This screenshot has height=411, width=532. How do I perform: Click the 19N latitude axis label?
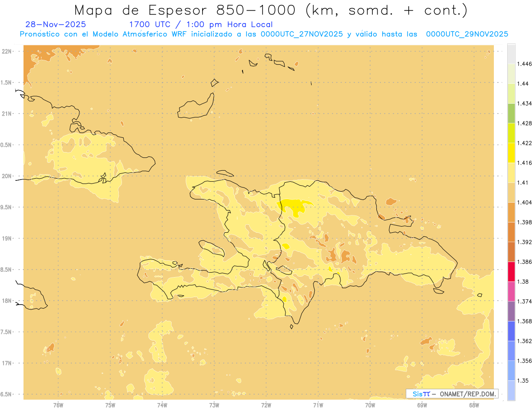(x=8, y=239)
